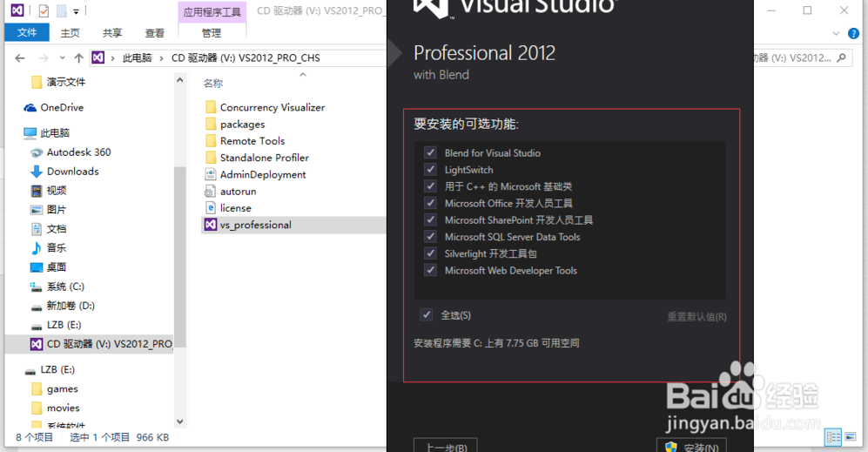Click the Properties icon in quick access toolbar
The height and width of the screenshot is (452, 868).
(x=44, y=10)
